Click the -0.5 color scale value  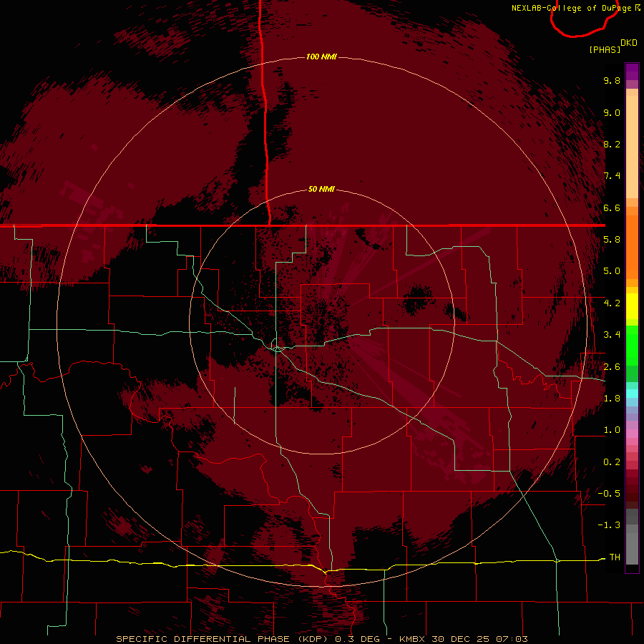609,494
